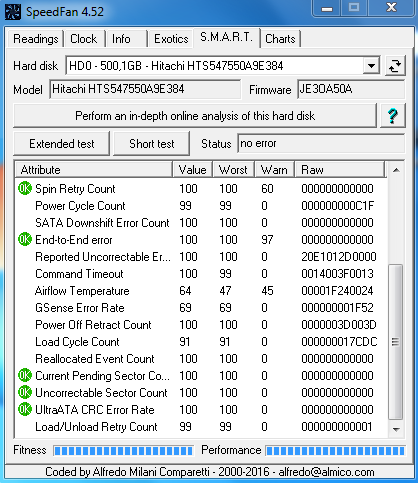Sort by the Raw column header
Image resolution: width=418 pixels, height=483 pixels.
pyautogui.click(x=340, y=170)
